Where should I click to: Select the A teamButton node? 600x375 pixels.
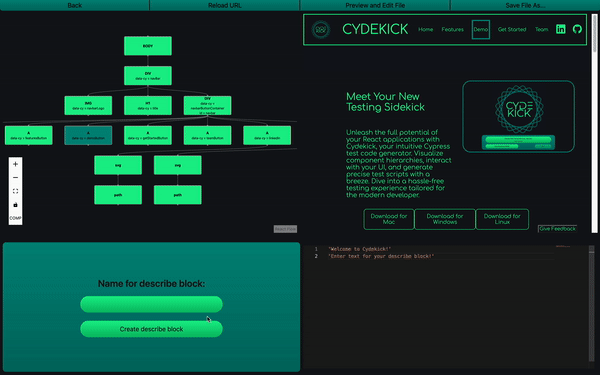click(x=207, y=135)
